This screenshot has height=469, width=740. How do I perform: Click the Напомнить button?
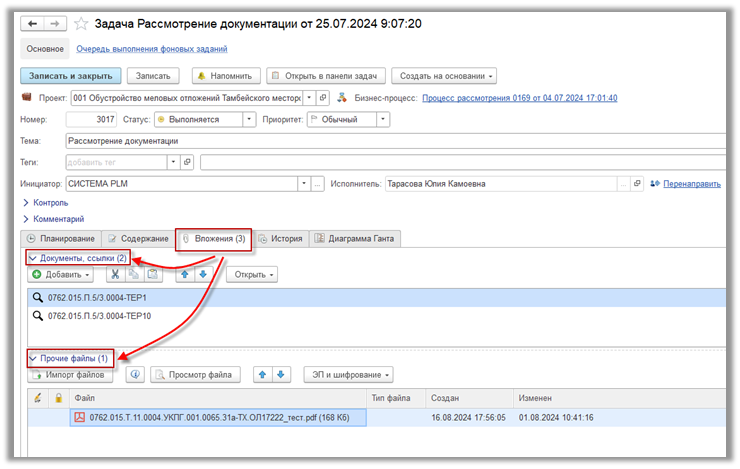point(226,76)
